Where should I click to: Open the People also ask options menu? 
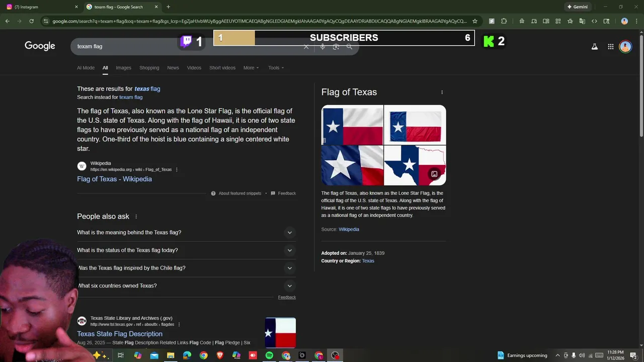click(x=136, y=217)
